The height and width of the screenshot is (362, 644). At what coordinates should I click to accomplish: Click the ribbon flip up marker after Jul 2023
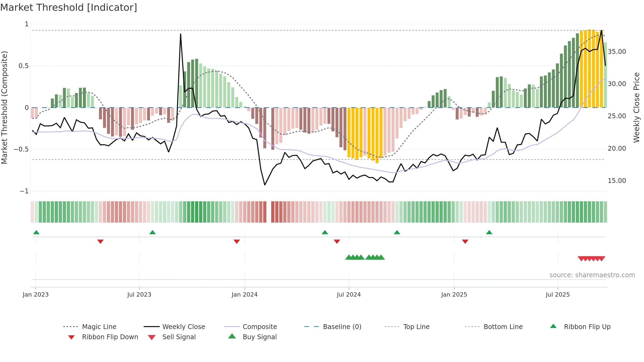pos(152,232)
